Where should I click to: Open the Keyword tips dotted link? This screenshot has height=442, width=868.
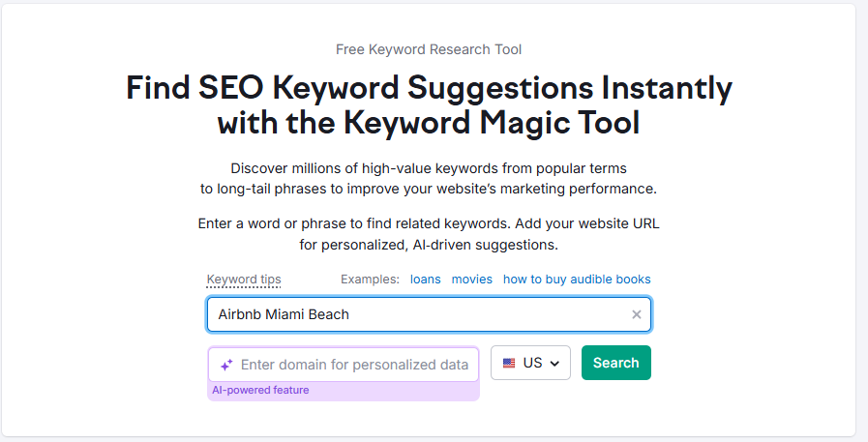(244, 280)
